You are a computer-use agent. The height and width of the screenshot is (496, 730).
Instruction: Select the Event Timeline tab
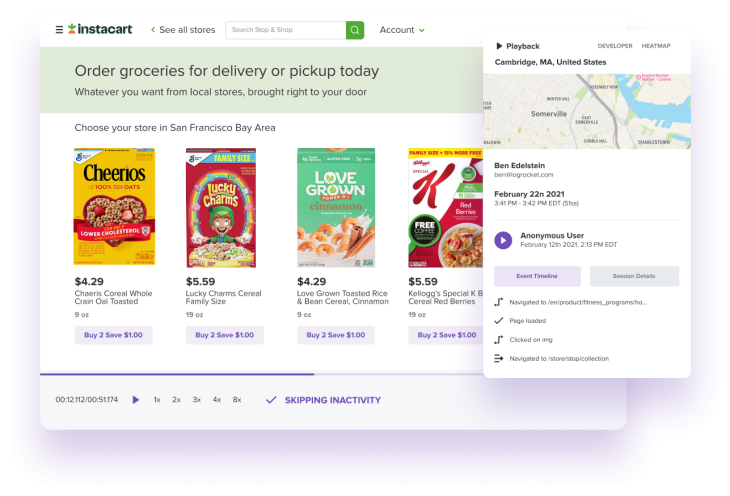click(537, 276)
